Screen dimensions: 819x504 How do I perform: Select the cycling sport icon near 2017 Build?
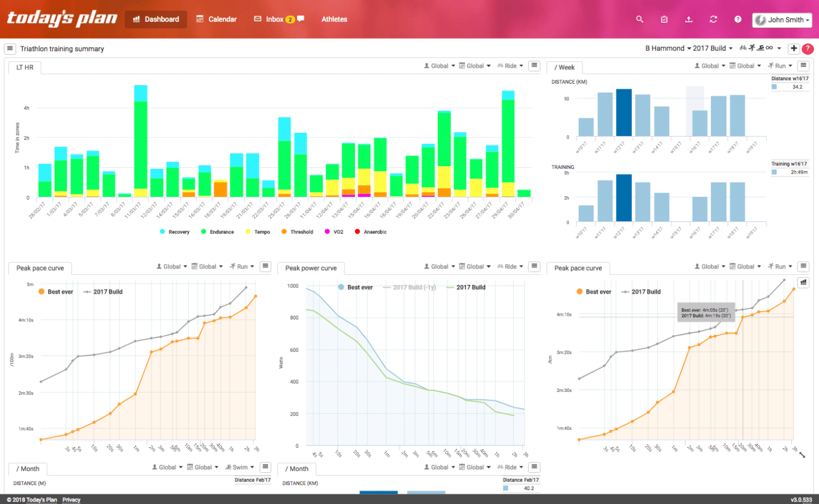743,48
